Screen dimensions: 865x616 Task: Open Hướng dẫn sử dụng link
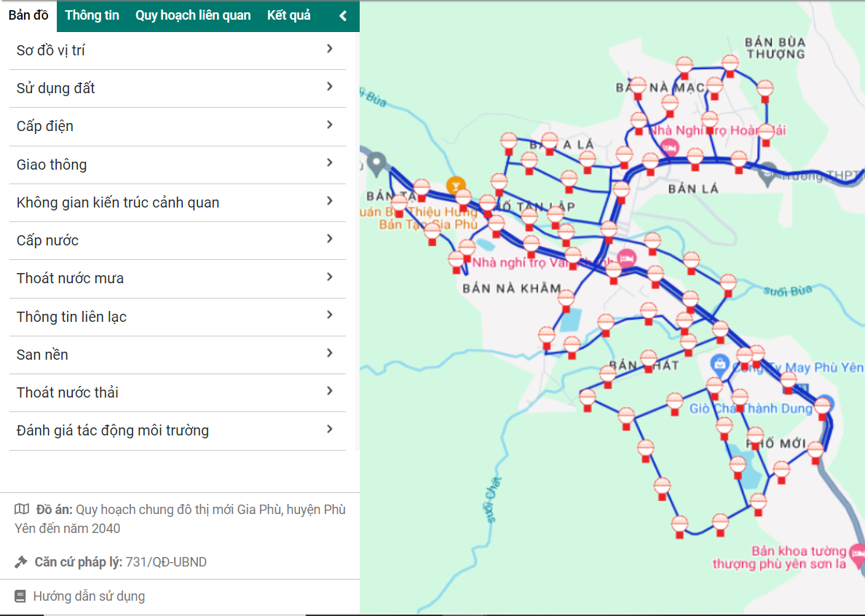[89, 596]
